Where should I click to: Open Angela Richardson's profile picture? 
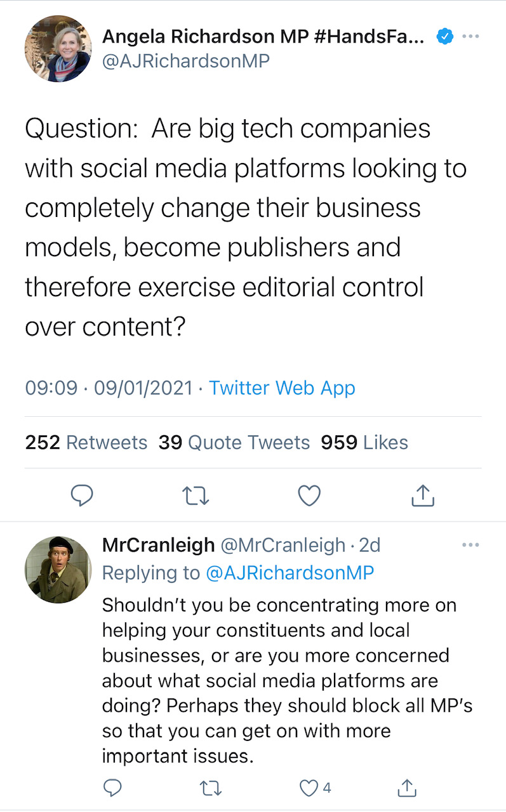coord(57,49)
